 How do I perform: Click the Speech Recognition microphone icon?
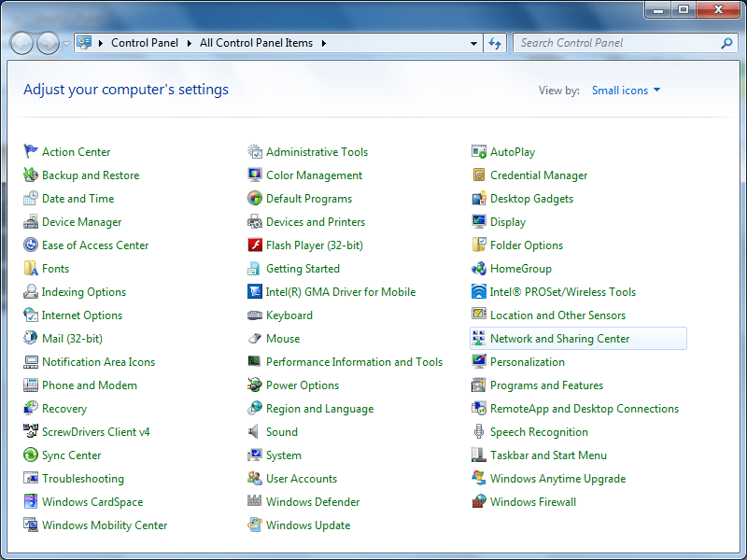pyautogui.click(x=479, y=431)
